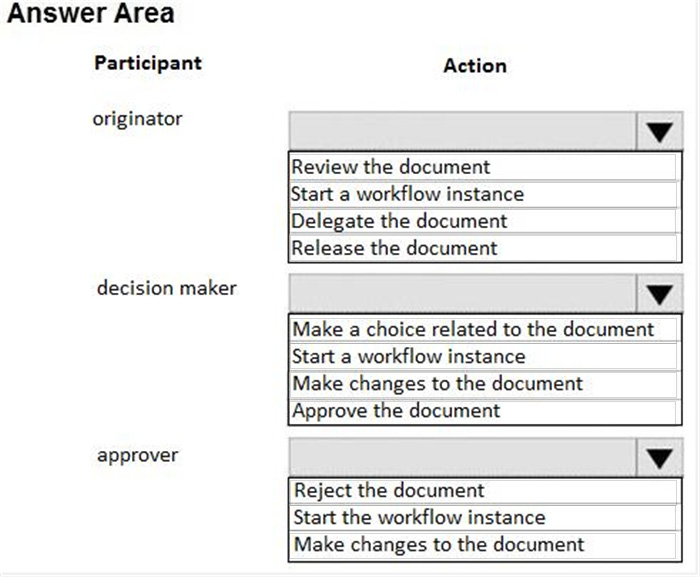Click the approver selection field
The height and width of the screenshot is (577, 700).
click(x=462, y=457)
